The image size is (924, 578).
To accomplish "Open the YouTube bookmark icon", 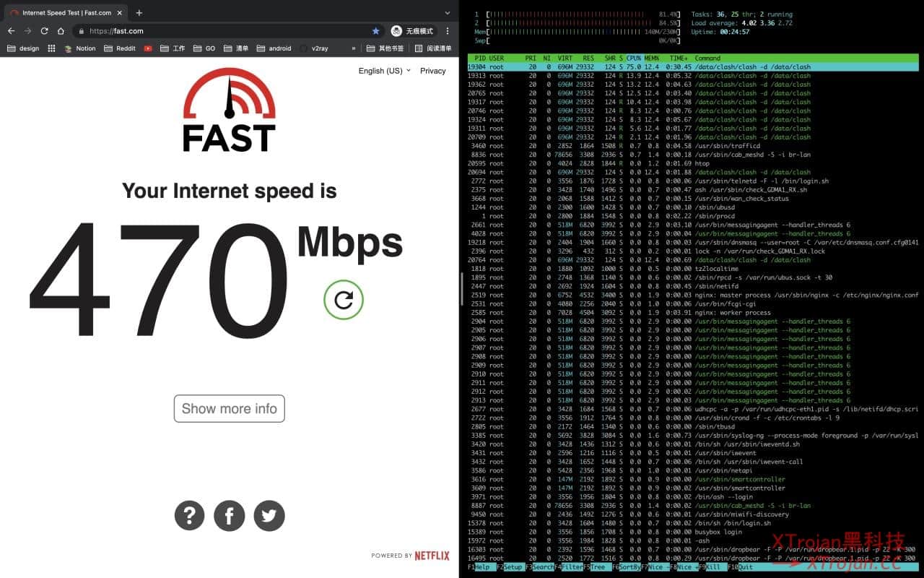I will point(148,48).
